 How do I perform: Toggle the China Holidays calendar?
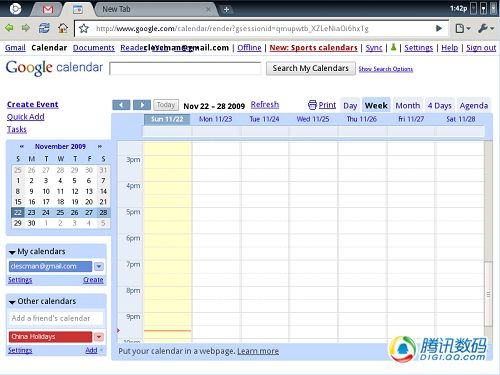coord(50,337)
